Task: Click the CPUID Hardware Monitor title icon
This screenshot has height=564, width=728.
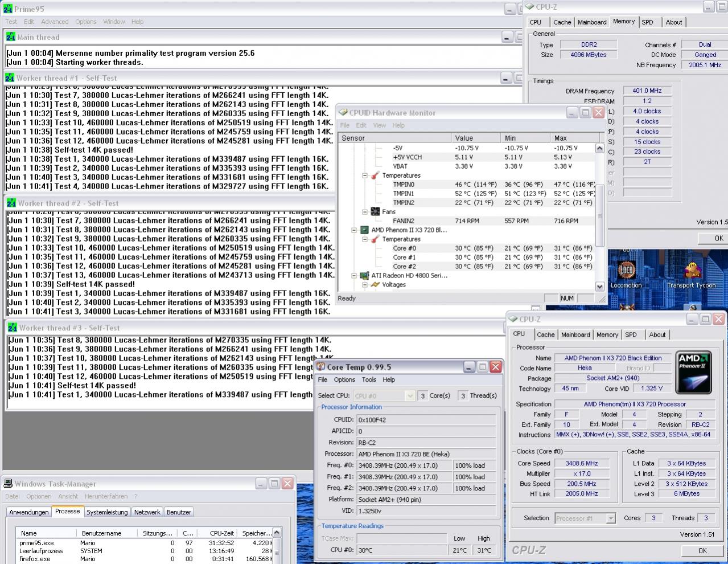Action: [x=343, y=113]
